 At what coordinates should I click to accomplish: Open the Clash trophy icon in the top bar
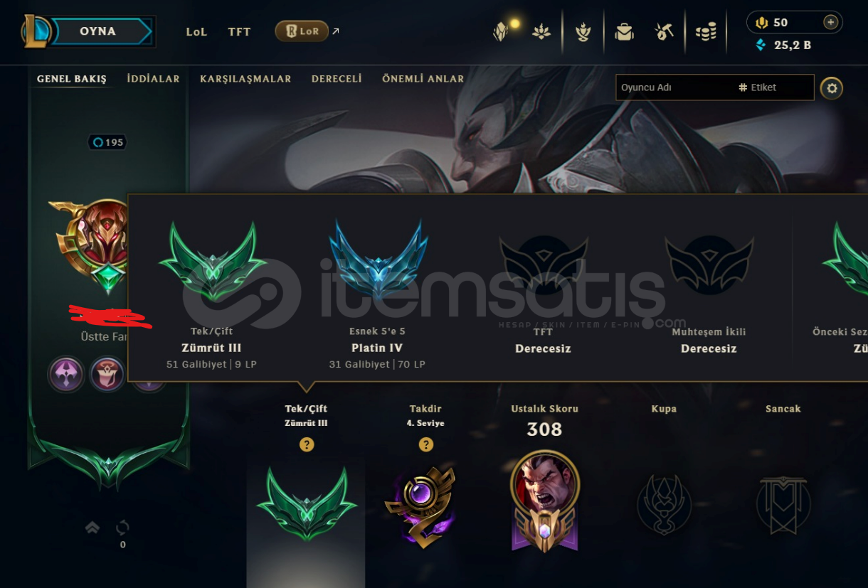[x=583, y=31]
